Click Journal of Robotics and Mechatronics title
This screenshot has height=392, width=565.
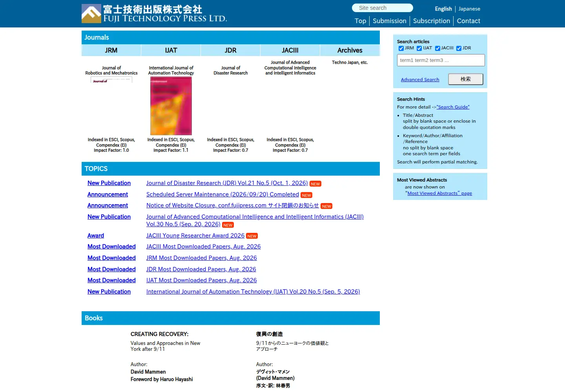[x=111, y=71]
